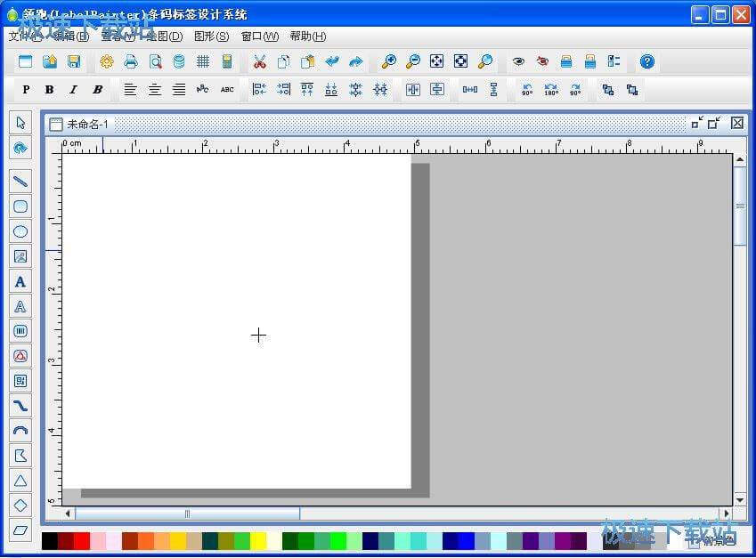Restore the 未命名-1 document window size
Image resolution: width=756 pixels, height=558 pixels.
tap(714, 124)
